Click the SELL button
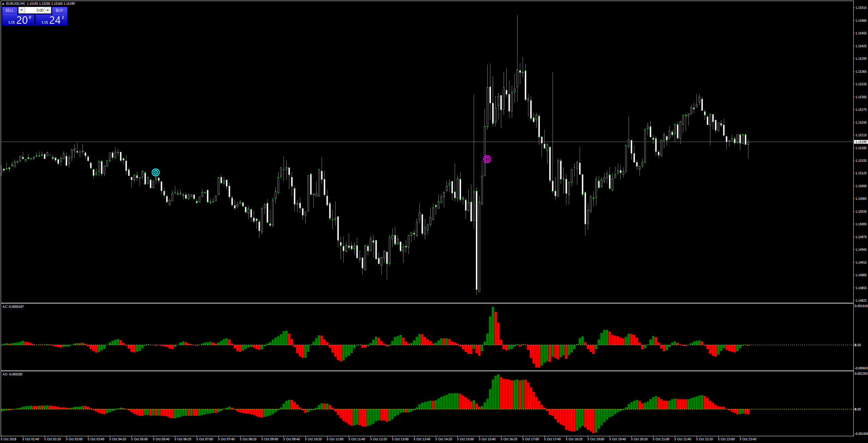 [10, 11]
